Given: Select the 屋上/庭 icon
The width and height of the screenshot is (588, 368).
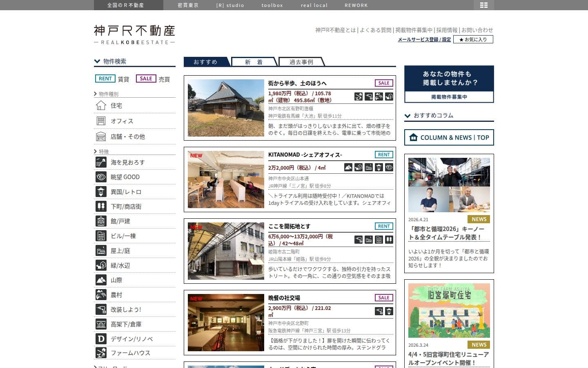Looking at the screenshot, I should click(x=101, y=251).
